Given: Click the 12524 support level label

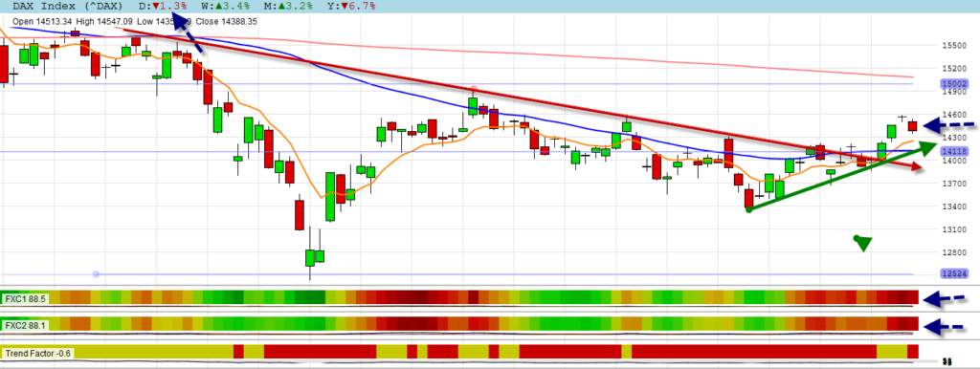Looking at the screenshot, I should click(954, 274).
